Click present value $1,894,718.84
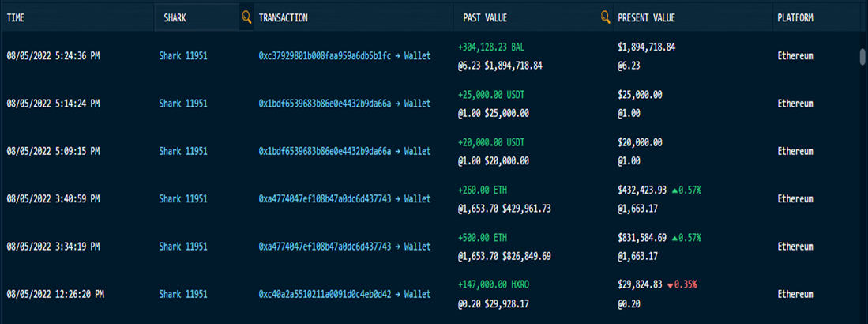 [647, 47]
